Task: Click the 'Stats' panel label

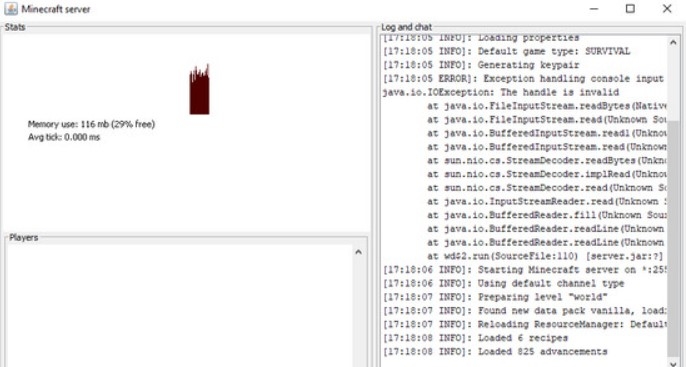Action: click(x=15, y=27)
